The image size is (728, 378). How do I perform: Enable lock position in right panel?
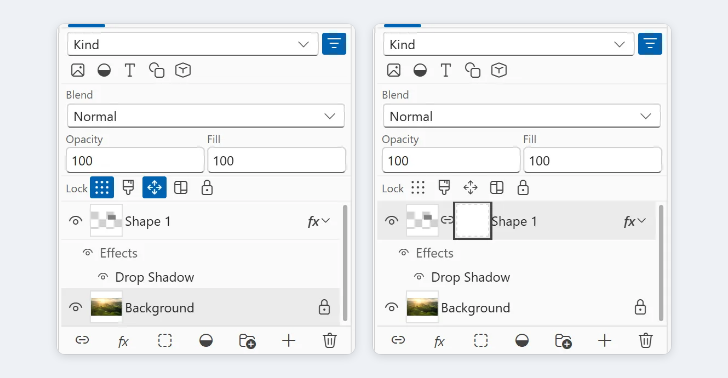[x=470, y=188]
